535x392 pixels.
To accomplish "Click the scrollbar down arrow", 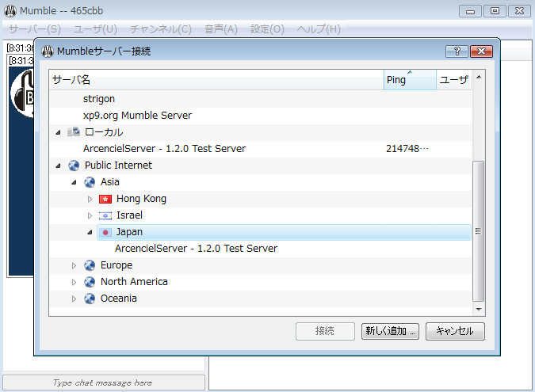I will pos(479,310).
